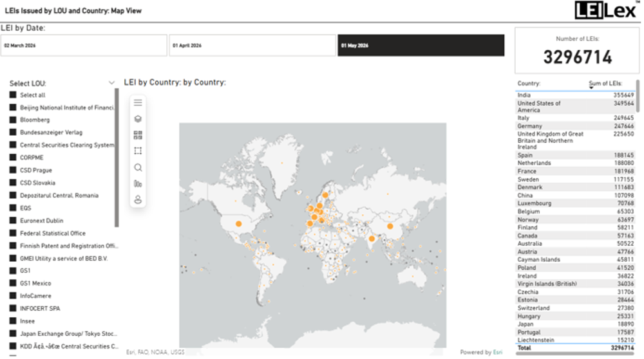Select the France row in table

tap(575, 172)
